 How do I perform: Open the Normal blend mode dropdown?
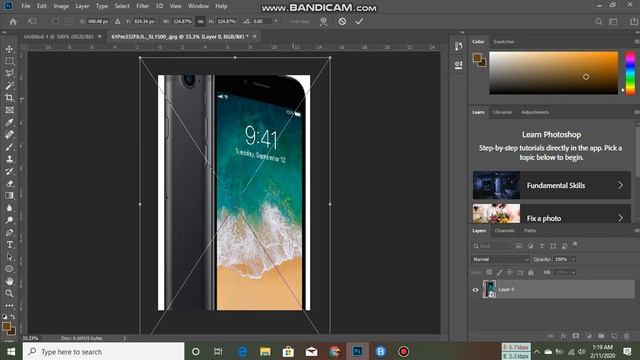coord(500,259)
